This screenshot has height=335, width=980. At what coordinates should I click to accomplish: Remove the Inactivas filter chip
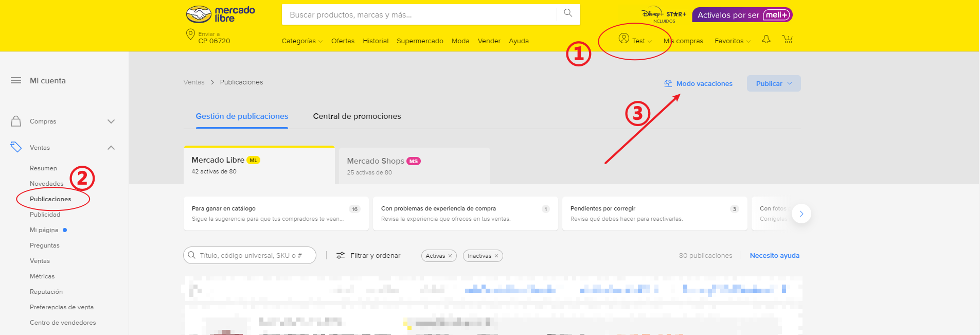coord(496,256)
